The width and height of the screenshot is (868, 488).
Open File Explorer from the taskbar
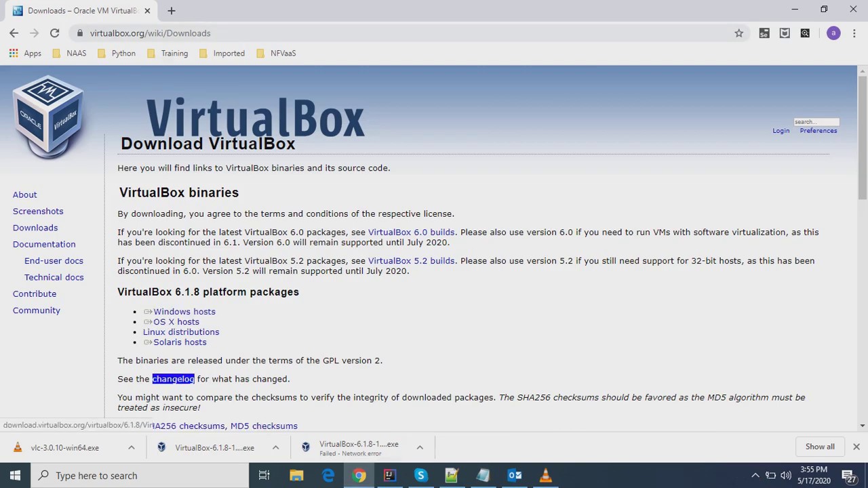(296, 475)
